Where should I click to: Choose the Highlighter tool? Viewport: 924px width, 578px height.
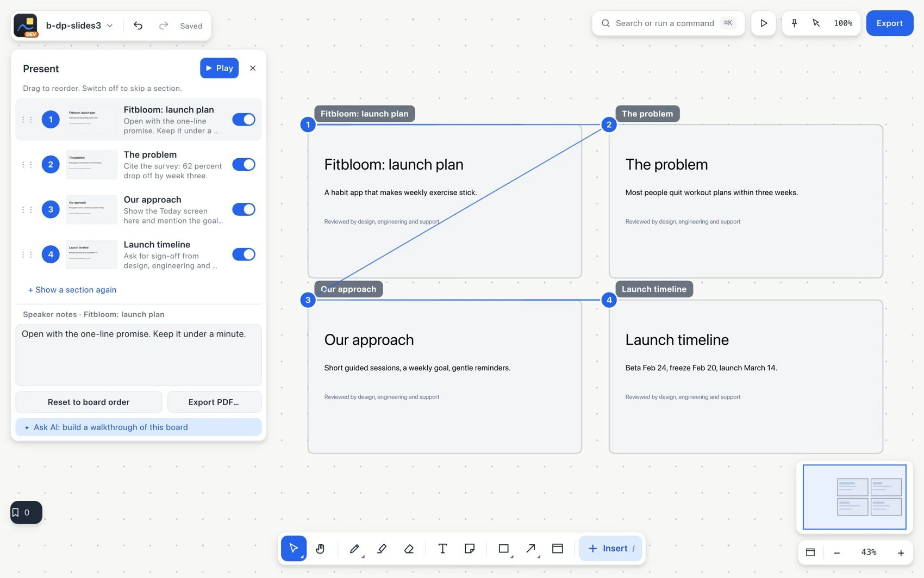(x=382, y=548)
